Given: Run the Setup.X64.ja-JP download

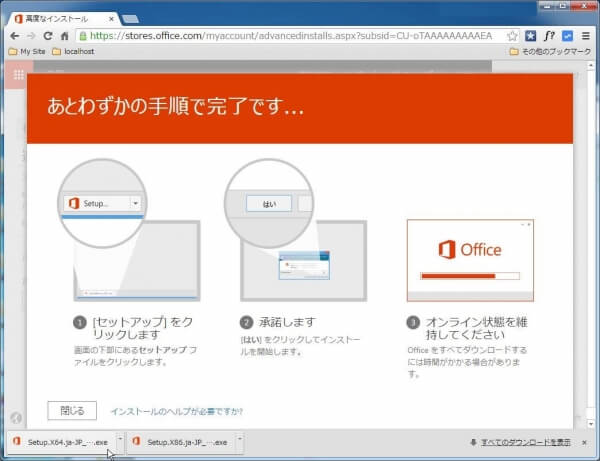Looking at the screenshot, I should click(x=61, y=442).
